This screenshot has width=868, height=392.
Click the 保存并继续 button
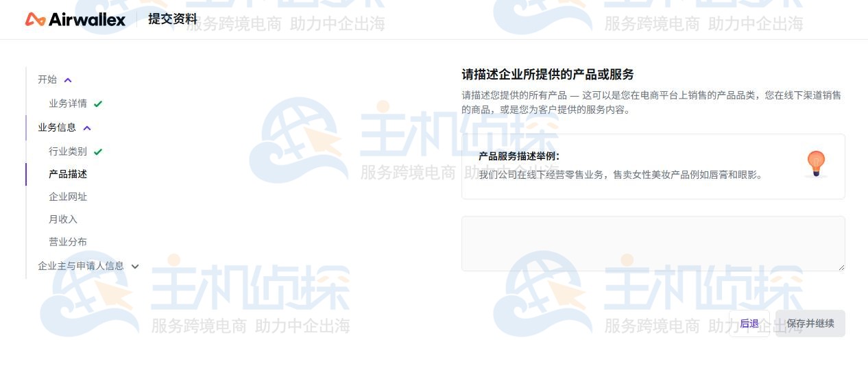tap(810, 323)
